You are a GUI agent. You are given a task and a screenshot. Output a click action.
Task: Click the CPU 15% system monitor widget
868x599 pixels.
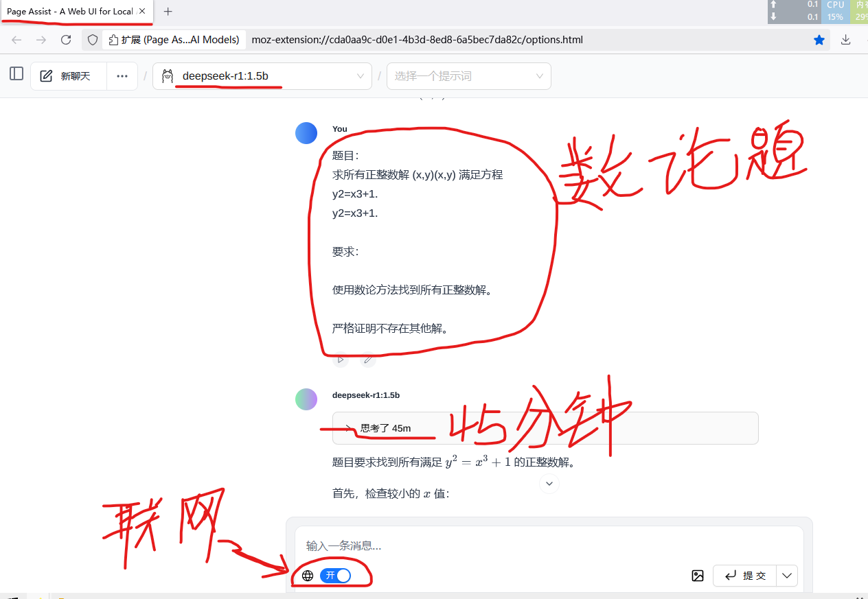836,11
